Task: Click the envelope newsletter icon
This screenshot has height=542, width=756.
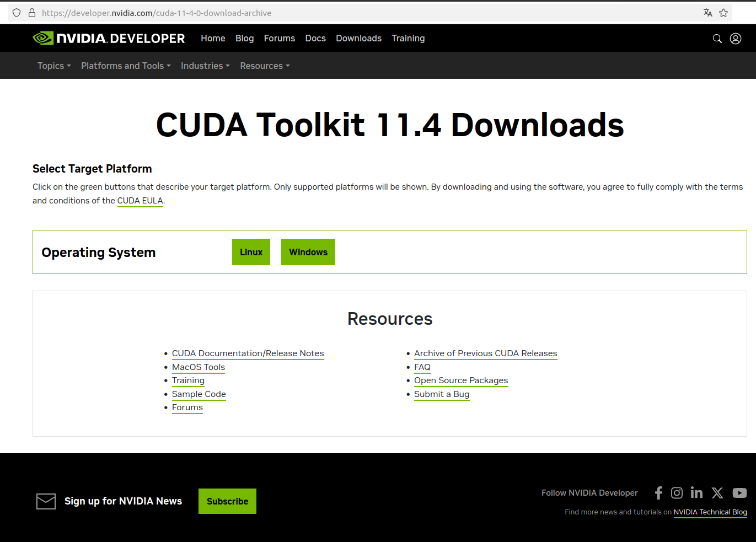Action: pos(46,501)
